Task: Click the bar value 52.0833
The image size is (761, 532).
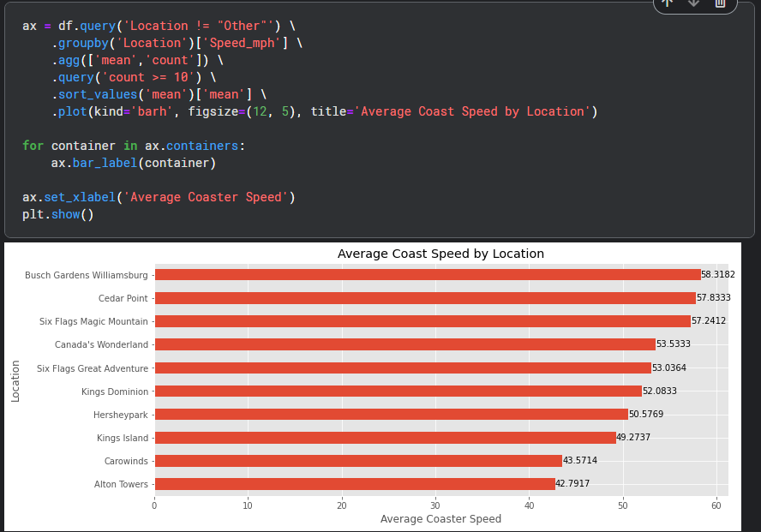Action: coord(660,391)
